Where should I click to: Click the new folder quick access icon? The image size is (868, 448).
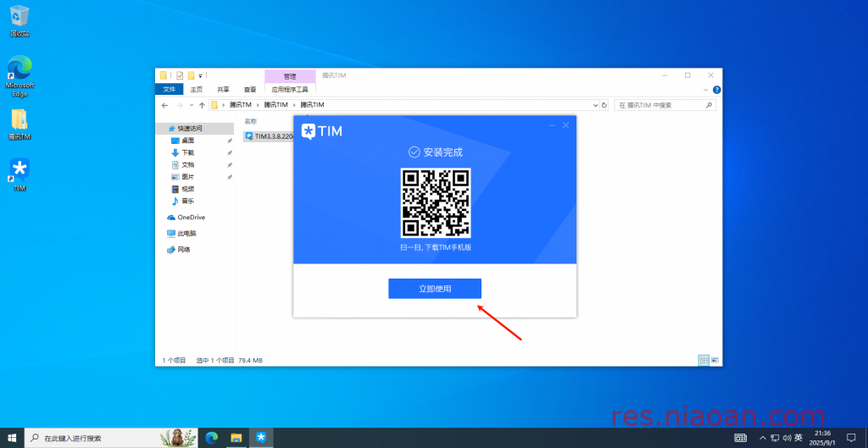191,75
